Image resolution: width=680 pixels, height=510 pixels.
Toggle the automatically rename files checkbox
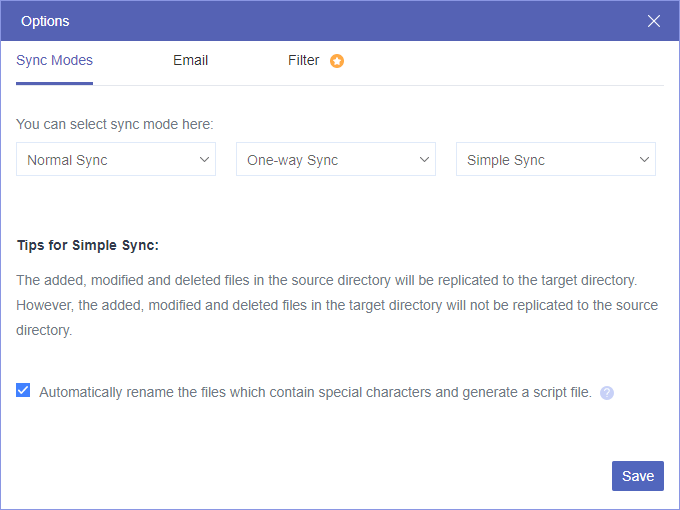coord(23,391)
